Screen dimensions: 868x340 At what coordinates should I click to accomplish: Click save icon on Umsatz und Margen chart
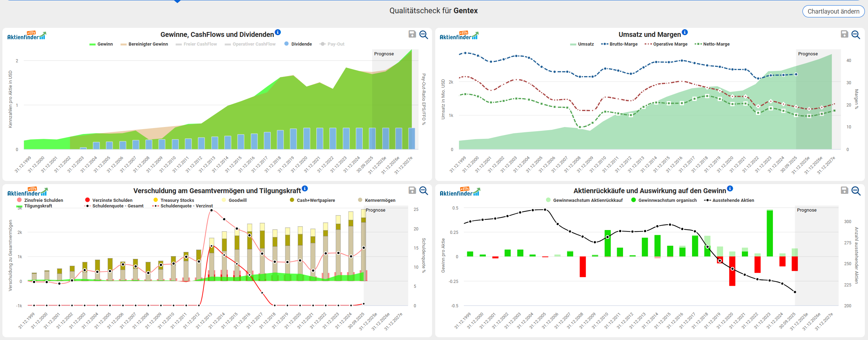[x=844, y=34]
